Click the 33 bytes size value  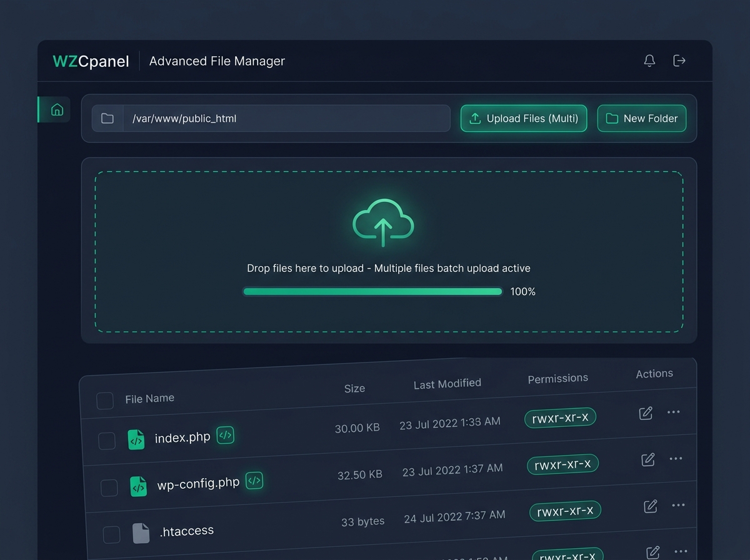click(x=363, y=521)
